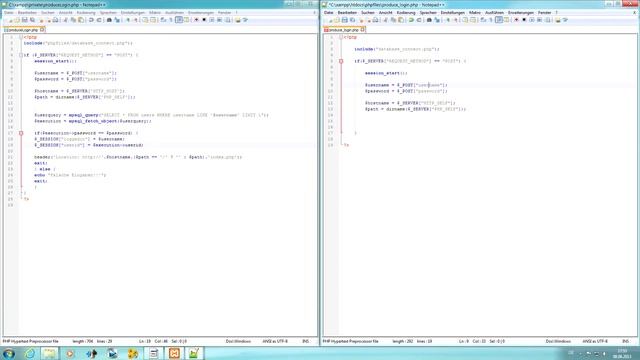Open Kodierung menu in private-folder Notepad++ window
The width and height of the screenshot is (640, 360).
[x=86, y=13]
